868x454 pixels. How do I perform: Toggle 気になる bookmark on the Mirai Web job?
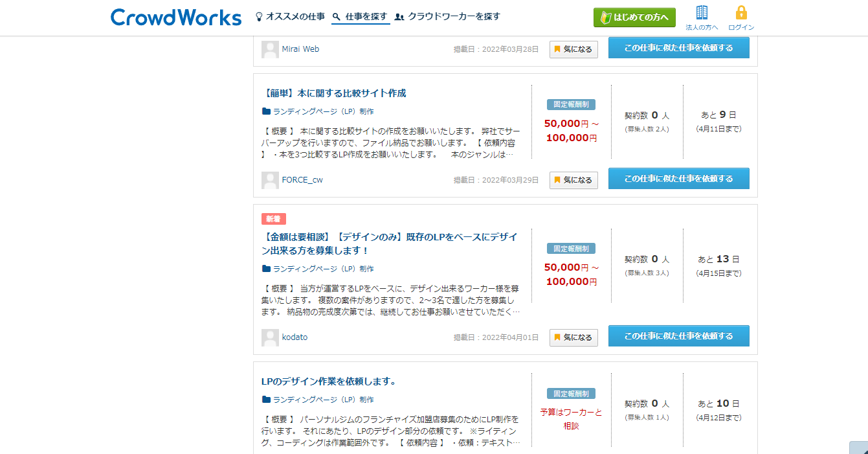573,49
